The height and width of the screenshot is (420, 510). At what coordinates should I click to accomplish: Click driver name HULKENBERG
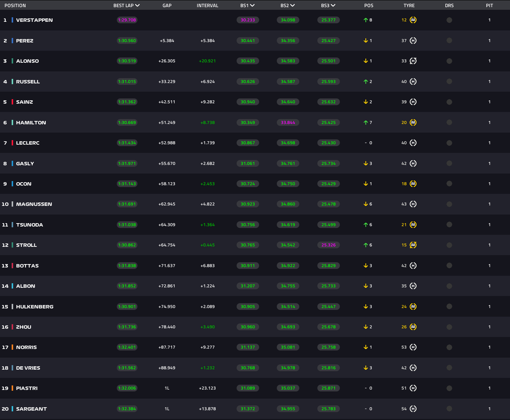click(35, 307)
